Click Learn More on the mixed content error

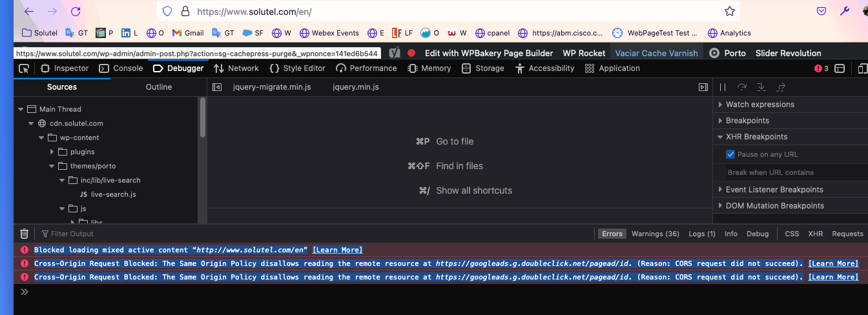tap(337, 250)
